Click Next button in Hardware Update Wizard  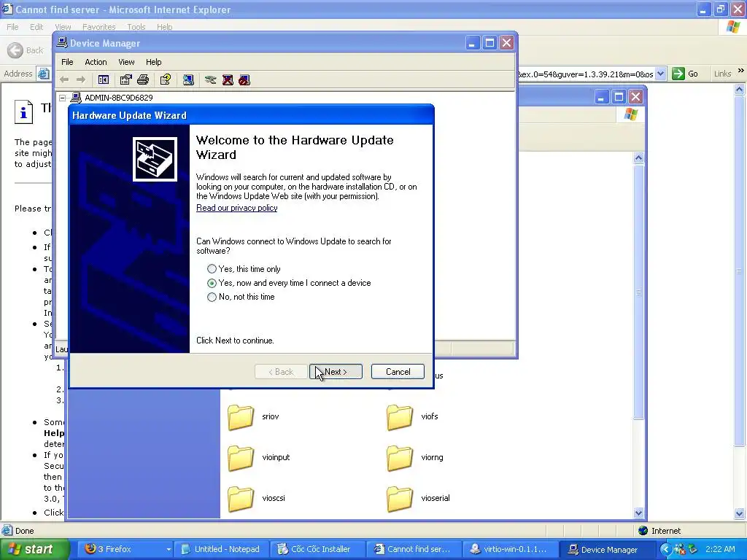(x=336, y=372)
